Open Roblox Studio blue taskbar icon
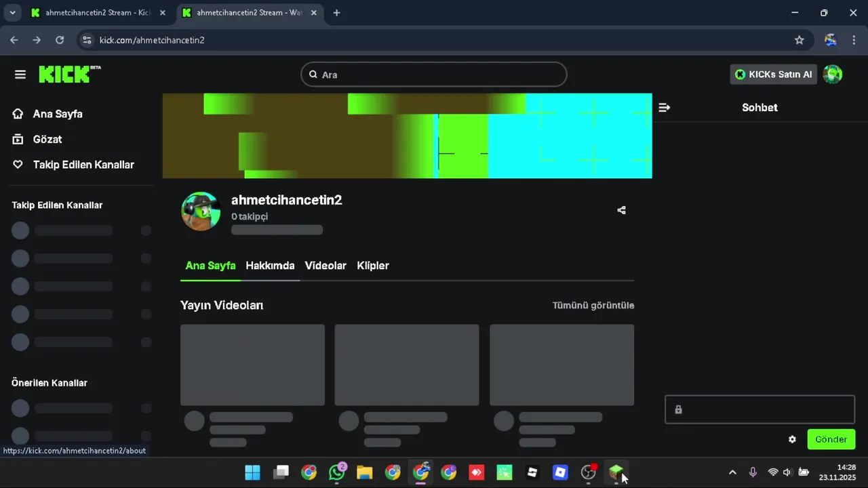 pyautogui.click(x=560, y=472)
